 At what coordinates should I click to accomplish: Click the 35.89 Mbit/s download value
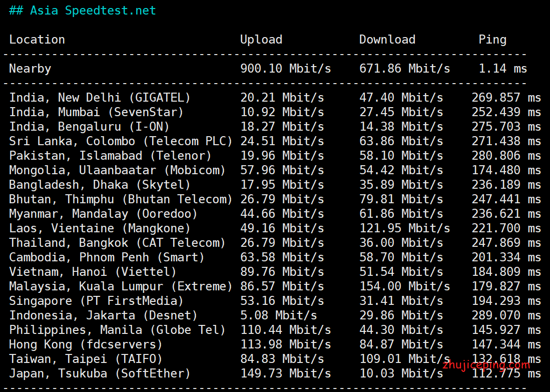(401, 185)
